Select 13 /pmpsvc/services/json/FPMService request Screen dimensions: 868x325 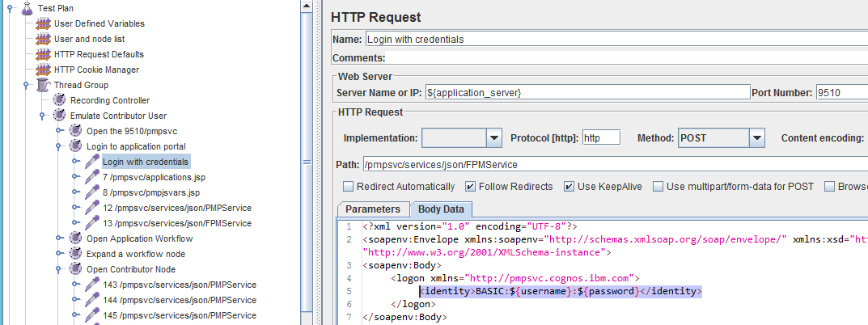(177, 223)
